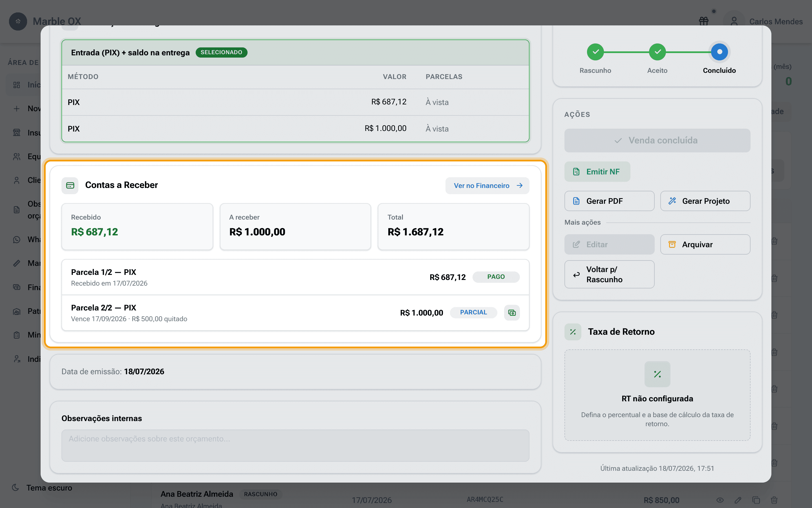Viewport: 812px width, 508px height.
Task: Click the Rascunho step checkmark
Action: coord(595,52)
